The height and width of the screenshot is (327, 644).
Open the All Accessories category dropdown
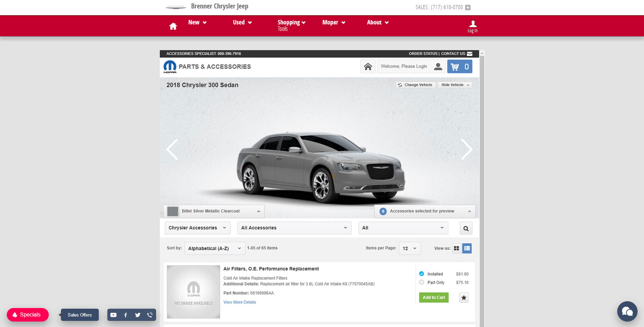[294, 228]
